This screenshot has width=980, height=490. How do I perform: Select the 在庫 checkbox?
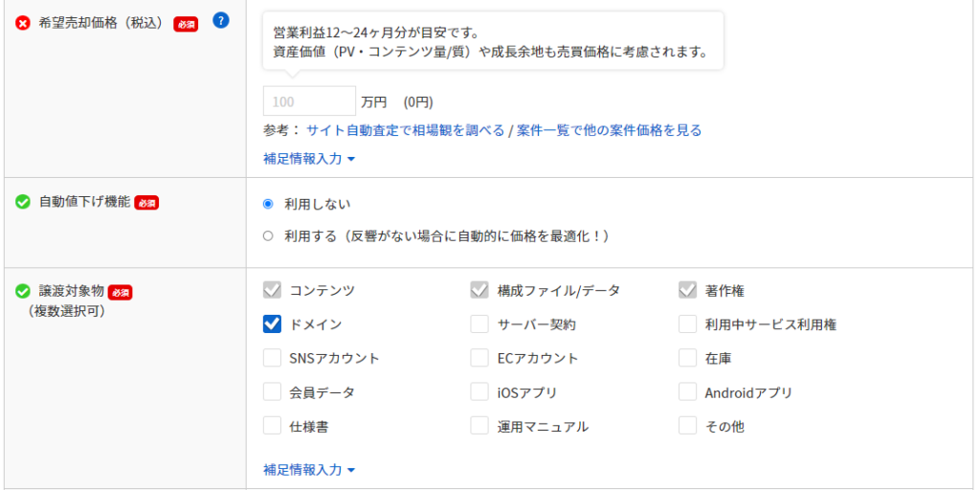click(687, 358)
